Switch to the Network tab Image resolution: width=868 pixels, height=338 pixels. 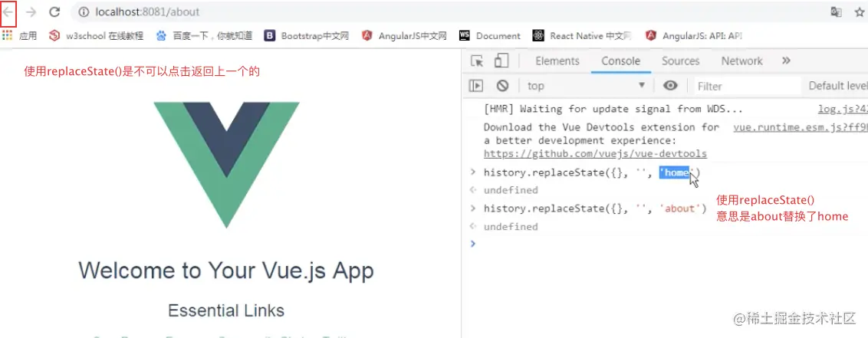coord(741,61)
